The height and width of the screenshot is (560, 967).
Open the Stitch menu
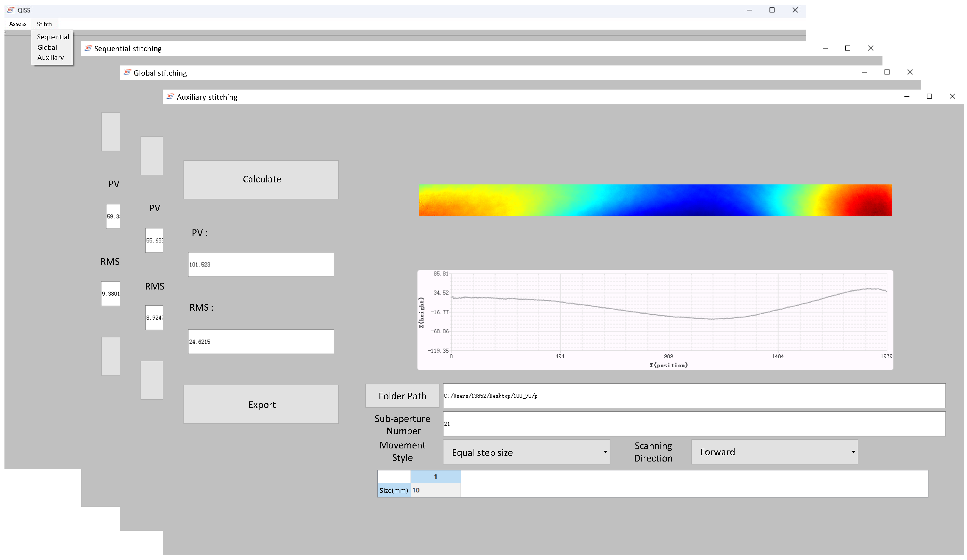click(44, 24)
